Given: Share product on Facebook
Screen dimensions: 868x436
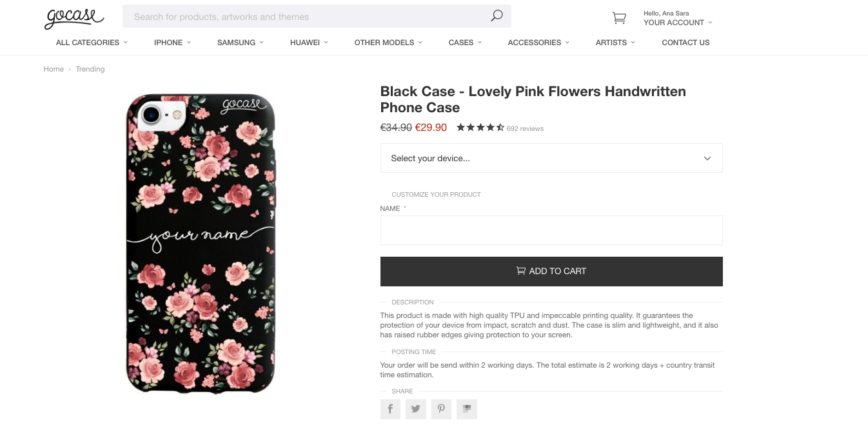Looking at the screenshot, I should click(390, 409).
